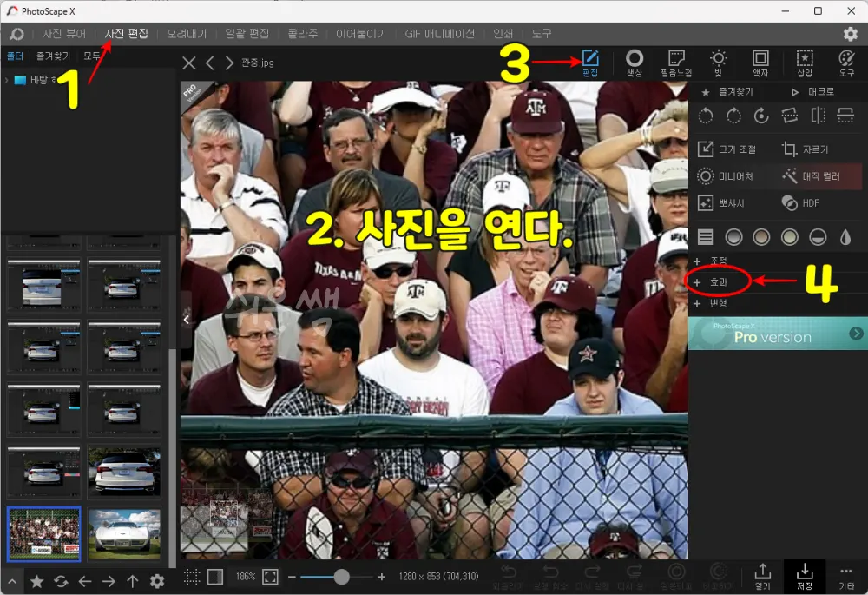Image resolution: width=868 pixels, height=595 pixels.
Task: Close the opened 관중.jpg photo
Action: click(188, 63)
